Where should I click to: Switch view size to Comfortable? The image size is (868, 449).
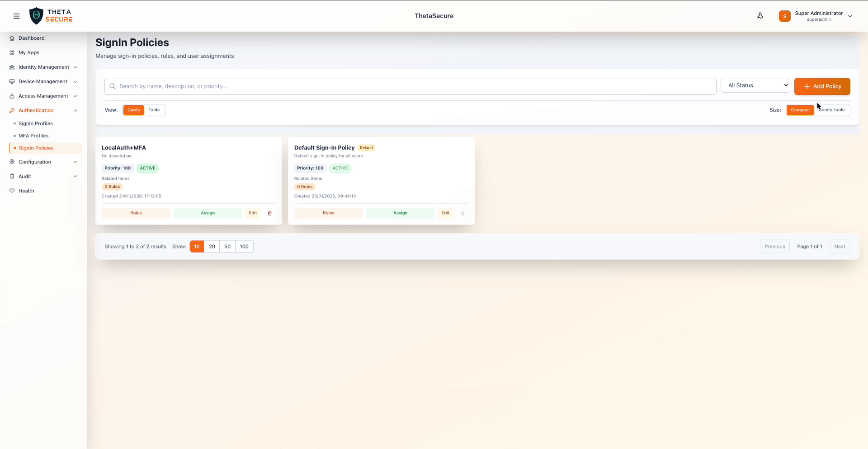tap(832, 110)
